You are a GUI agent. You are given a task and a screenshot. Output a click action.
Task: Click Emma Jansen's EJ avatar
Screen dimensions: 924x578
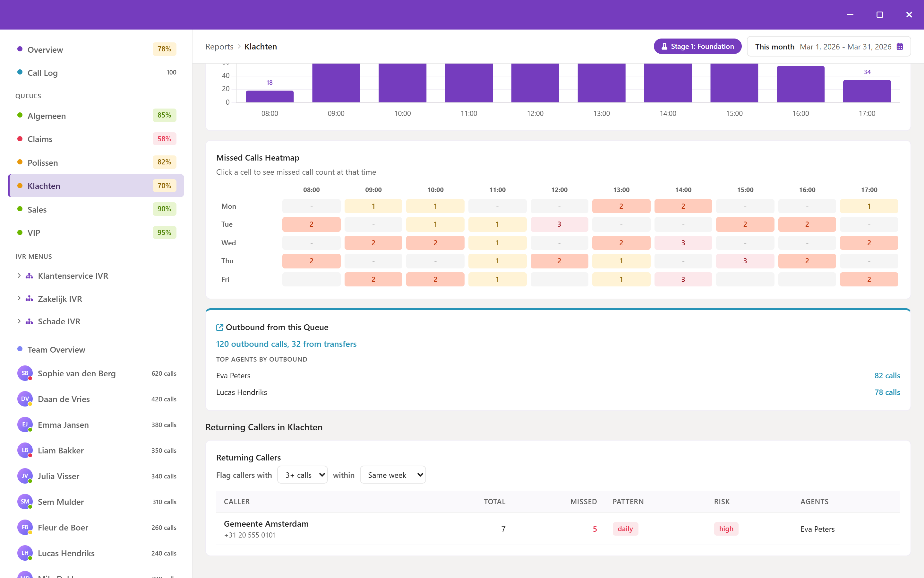(x=25, y=424)
